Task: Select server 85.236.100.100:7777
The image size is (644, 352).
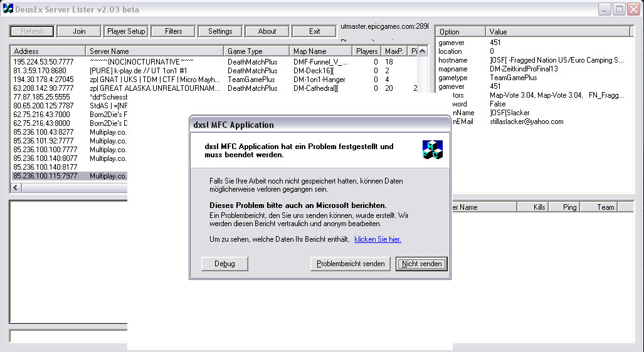Action: click(x=45, y=150)
